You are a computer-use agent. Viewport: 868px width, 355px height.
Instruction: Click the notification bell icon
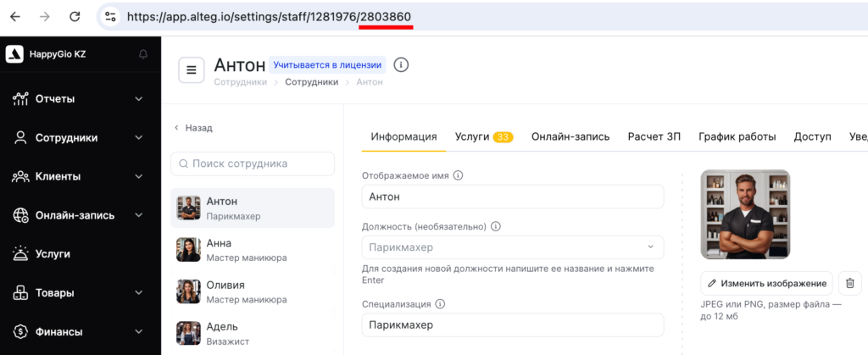tap(142, 55)
